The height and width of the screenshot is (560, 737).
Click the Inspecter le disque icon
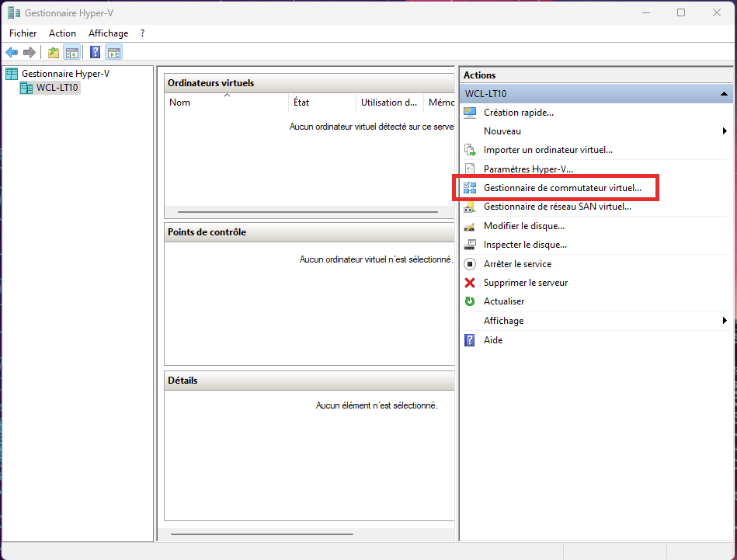click(470, 245)
